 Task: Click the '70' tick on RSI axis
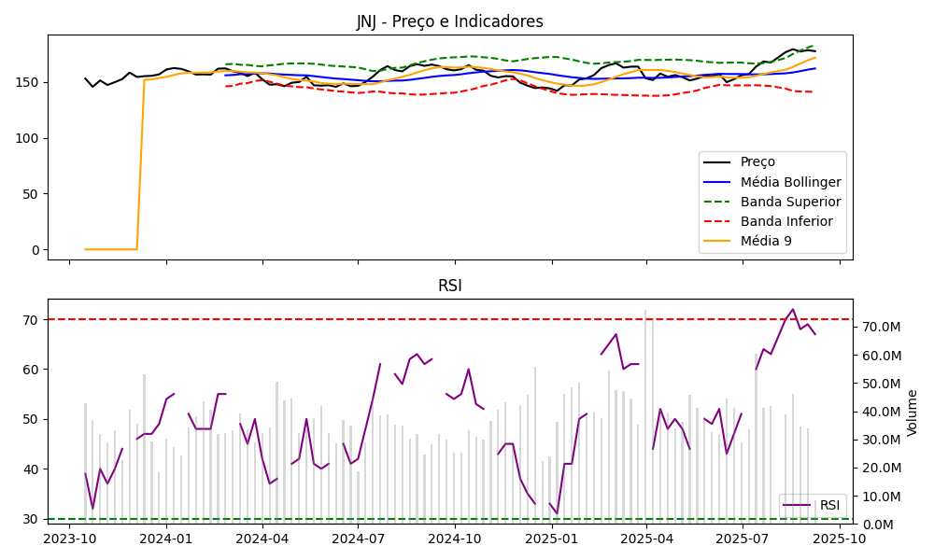(x=31, y=319)
